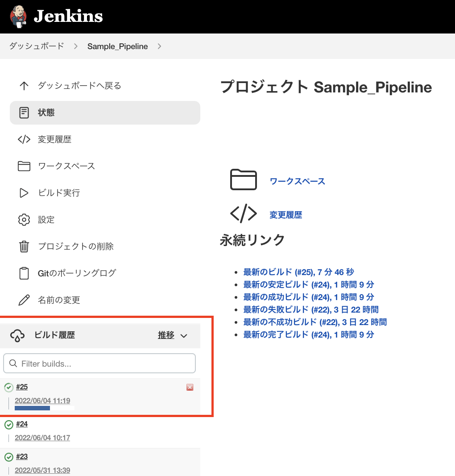Expand the chevron after Sample_Pipeline breadcrumb
This screenshot has height=476, width=455.
160,46
